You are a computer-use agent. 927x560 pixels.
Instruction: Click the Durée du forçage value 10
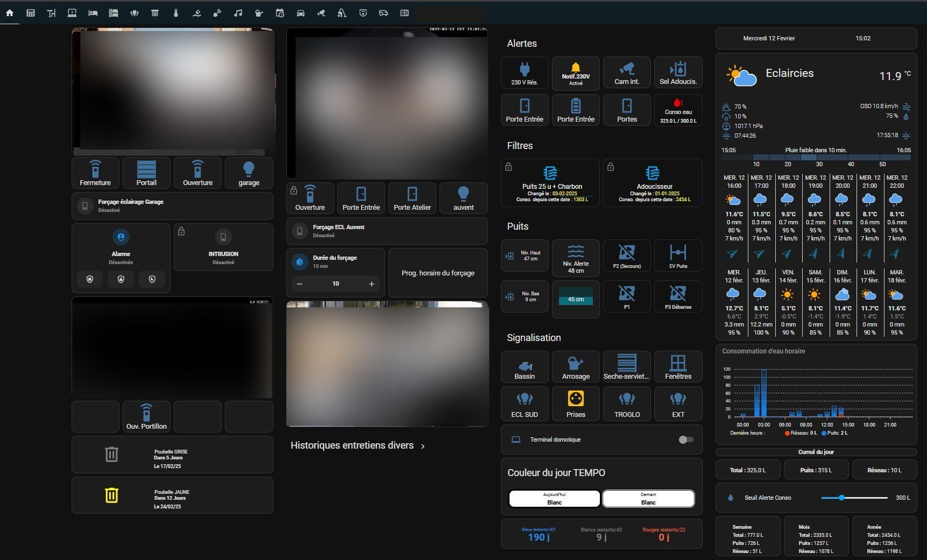tap(336, 283)
